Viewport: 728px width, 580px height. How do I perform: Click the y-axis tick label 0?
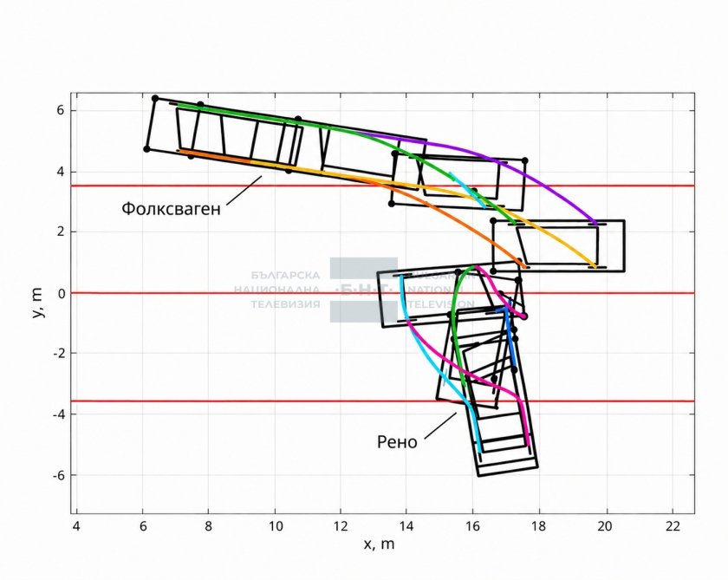click(61, 293)
